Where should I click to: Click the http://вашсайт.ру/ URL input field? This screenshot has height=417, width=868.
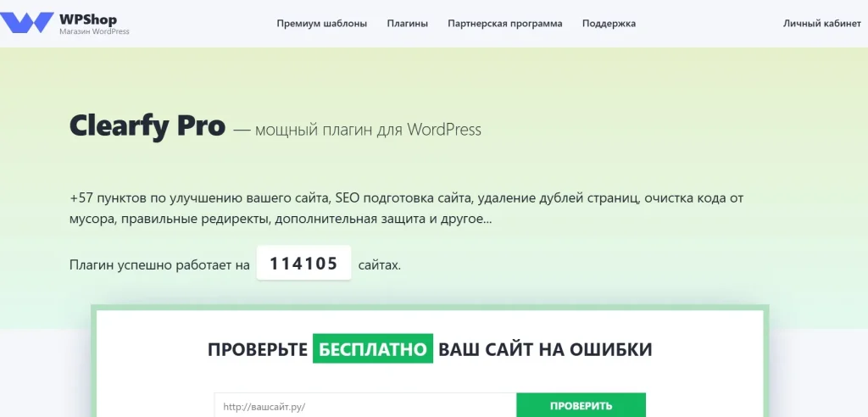(x=365, y=406)
